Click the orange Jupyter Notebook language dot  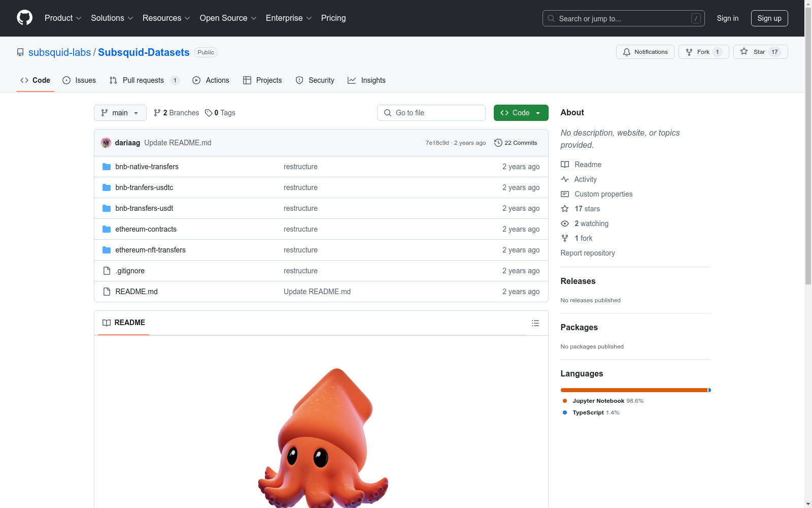pos(565,401)
